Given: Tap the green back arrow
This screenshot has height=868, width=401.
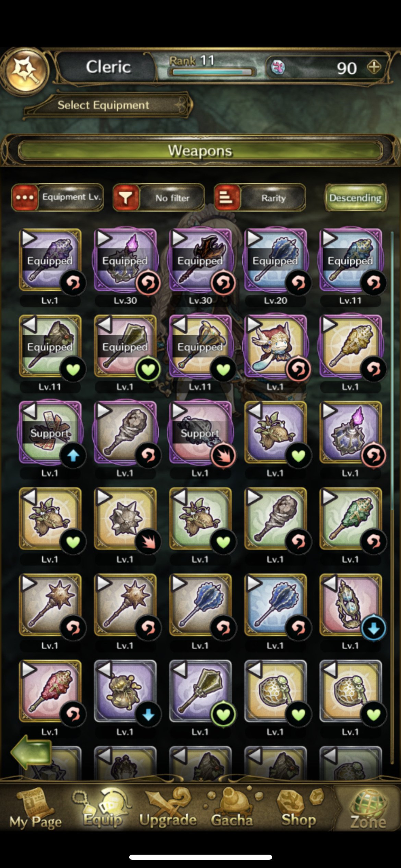Looking at the screenshot, I should coord(31,752).
